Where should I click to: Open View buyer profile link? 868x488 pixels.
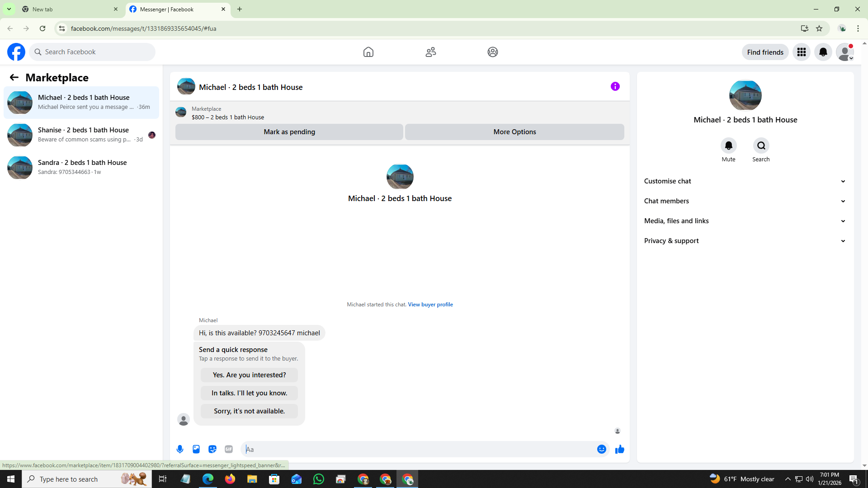click(x=430, y=305)
